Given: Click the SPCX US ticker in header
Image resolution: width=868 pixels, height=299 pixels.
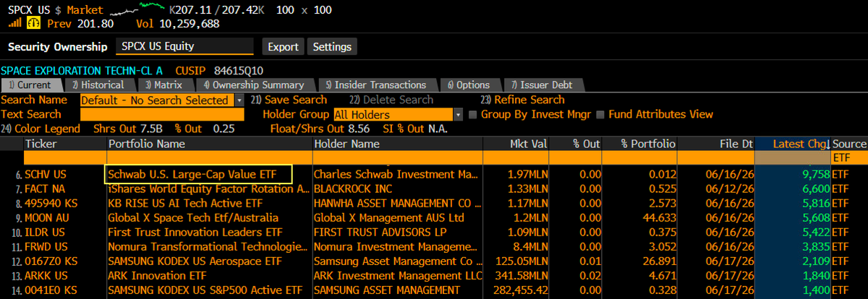Looking at the screenshot, I should click(30, 9).
